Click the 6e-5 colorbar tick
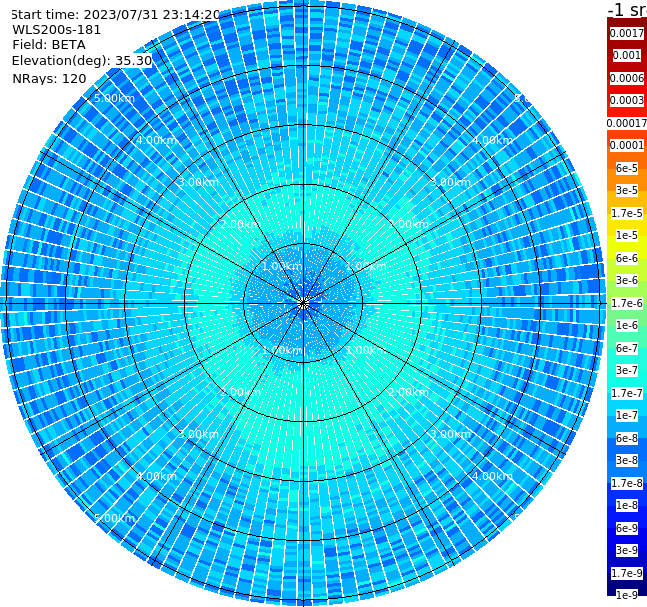Image resolution: width=647 pixels, height=607 pixels. click(x=627, y=168)
